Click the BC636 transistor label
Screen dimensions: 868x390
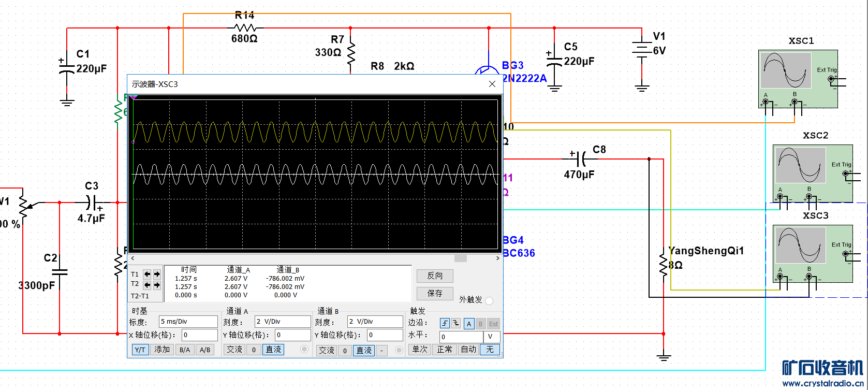519,253
